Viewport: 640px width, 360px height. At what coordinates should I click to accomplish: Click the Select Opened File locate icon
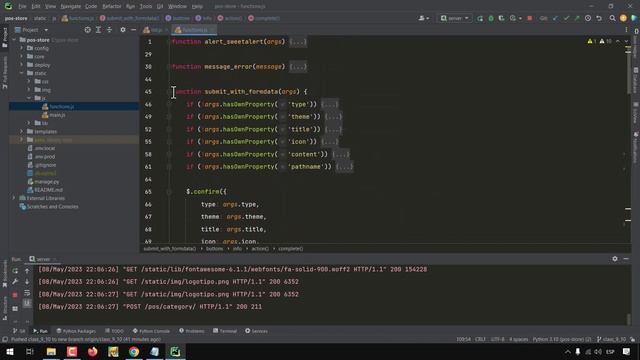click(x=87, y=30)
